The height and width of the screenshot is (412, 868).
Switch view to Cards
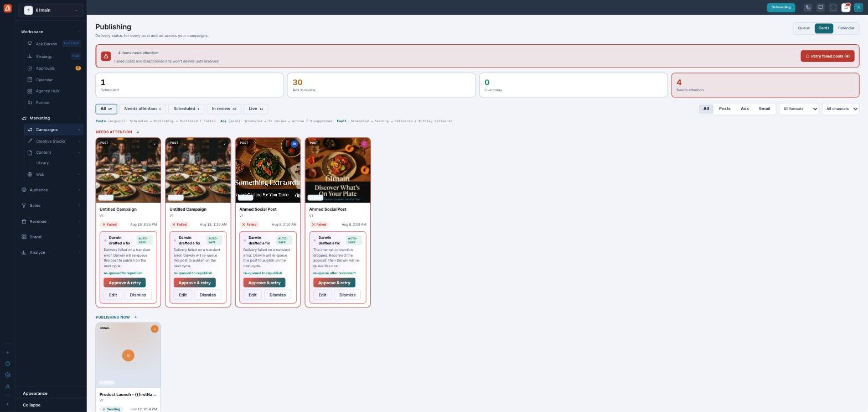[x=824, y=28]
